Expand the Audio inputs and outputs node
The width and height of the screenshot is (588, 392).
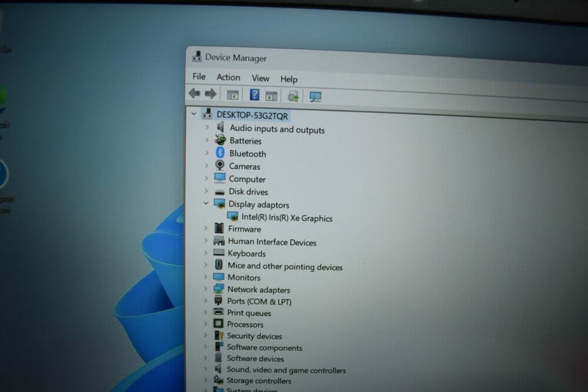coord(207,128)
